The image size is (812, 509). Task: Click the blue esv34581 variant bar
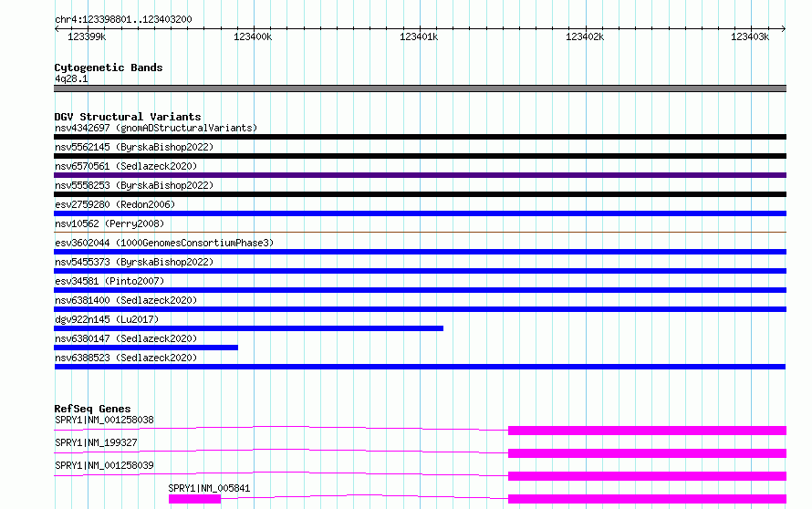(420, 290)
